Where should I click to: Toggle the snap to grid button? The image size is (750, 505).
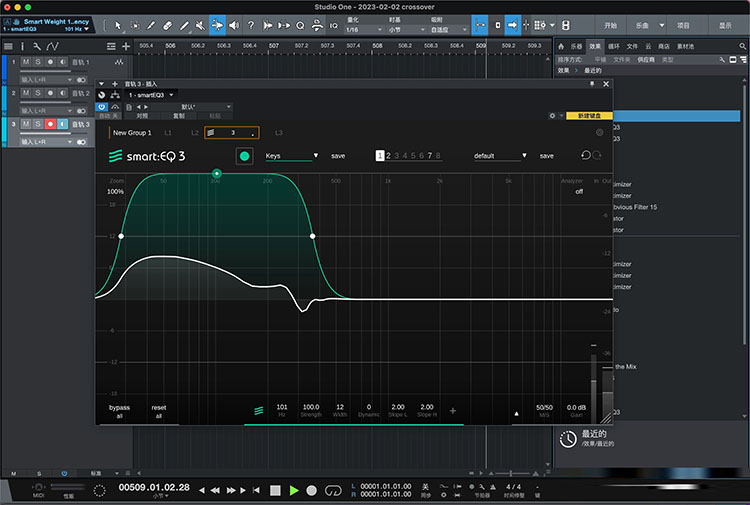(x=480, y=25)
